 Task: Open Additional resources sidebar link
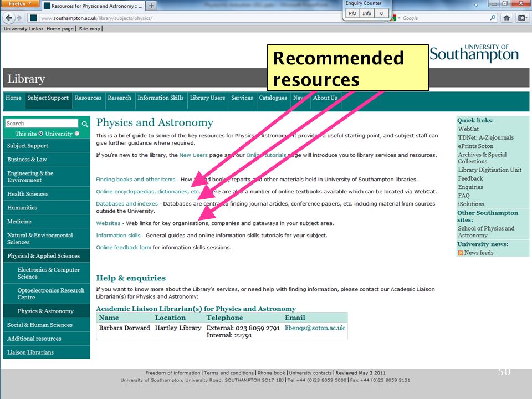(x=47, y=339)
